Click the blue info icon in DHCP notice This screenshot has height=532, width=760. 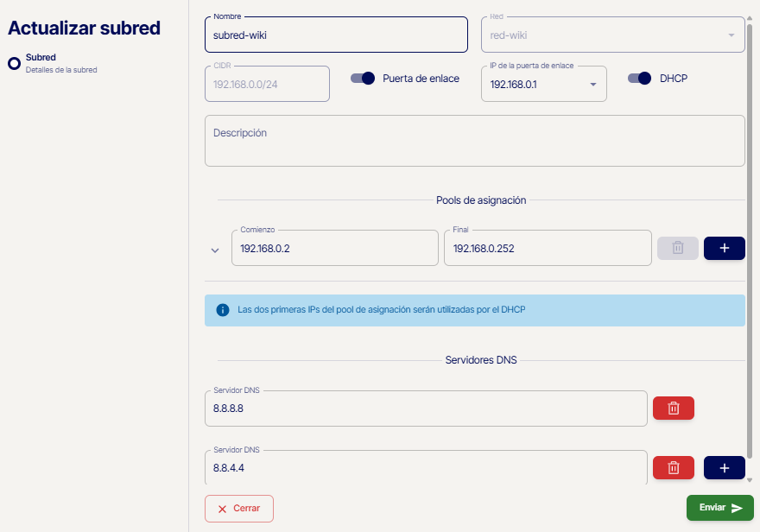click(x=223, y=310)
